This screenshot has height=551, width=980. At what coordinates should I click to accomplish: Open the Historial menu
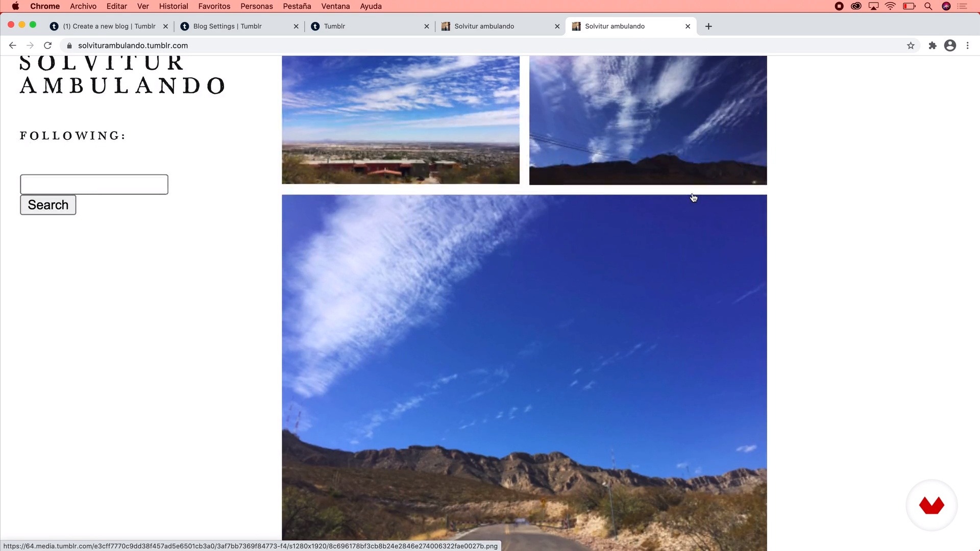(174, 6)
